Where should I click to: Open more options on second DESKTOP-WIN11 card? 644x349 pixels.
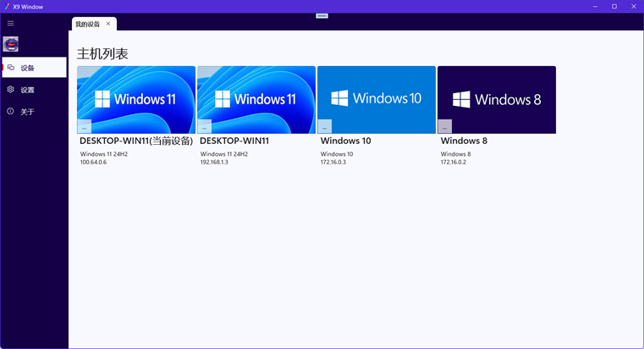tap(205, 126)
